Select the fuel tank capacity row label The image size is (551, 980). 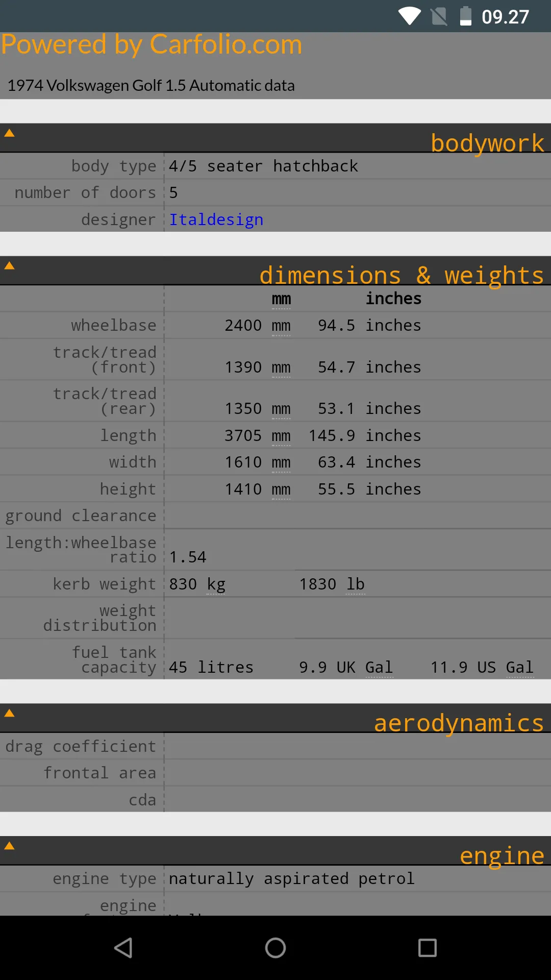click(114, 660)
